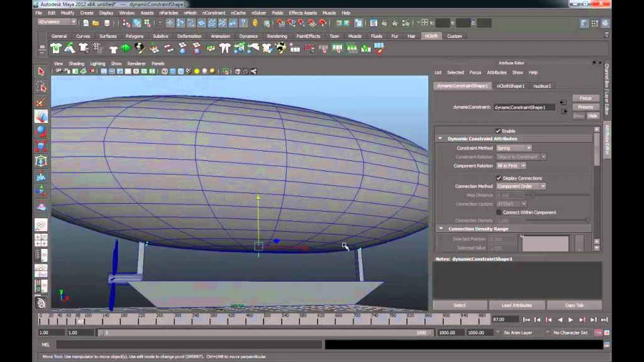
Task: Toggle the Enable checkbox
Action: pyautogui.click(x=498, y=131)
